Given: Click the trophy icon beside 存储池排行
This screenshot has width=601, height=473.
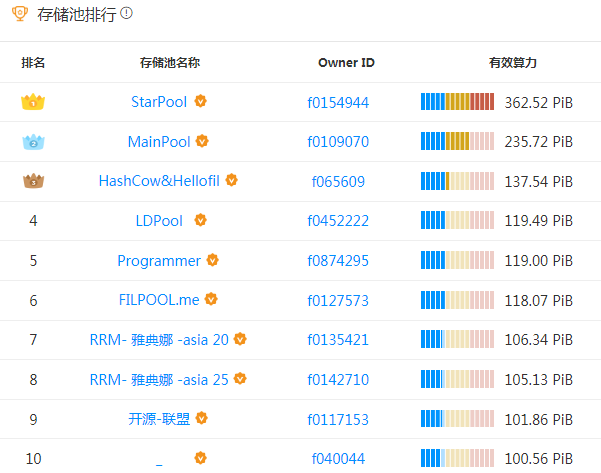Looking at the screenshot, I should coord(20,13).
